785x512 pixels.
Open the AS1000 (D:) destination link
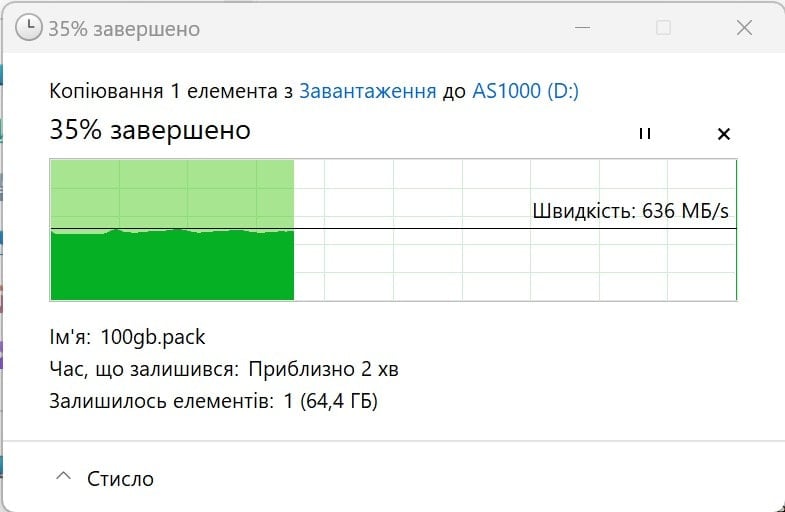coord(525,92)
